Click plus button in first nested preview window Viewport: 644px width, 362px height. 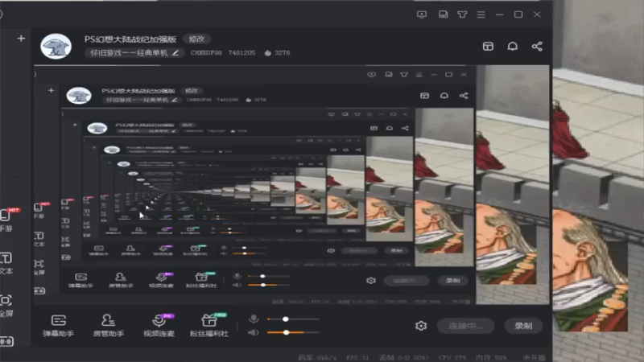coord(51,90)
